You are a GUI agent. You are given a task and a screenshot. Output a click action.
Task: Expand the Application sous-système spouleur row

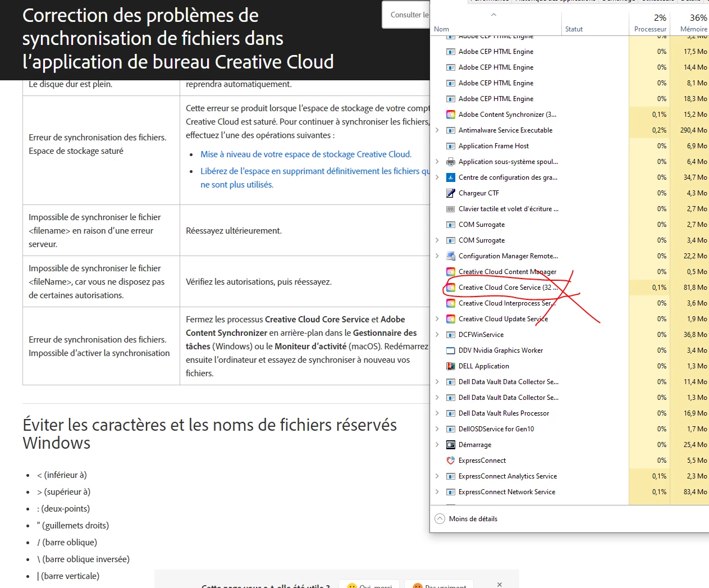[437, 162]
